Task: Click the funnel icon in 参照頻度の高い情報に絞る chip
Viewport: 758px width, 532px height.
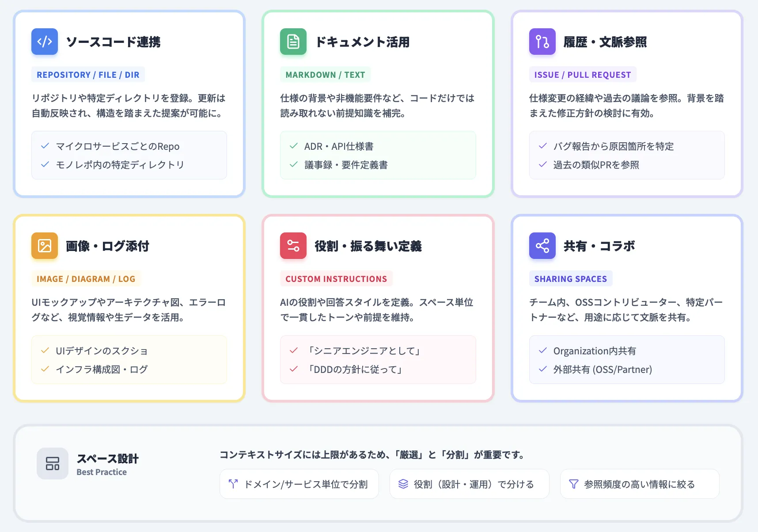Action: coord(574,484)
